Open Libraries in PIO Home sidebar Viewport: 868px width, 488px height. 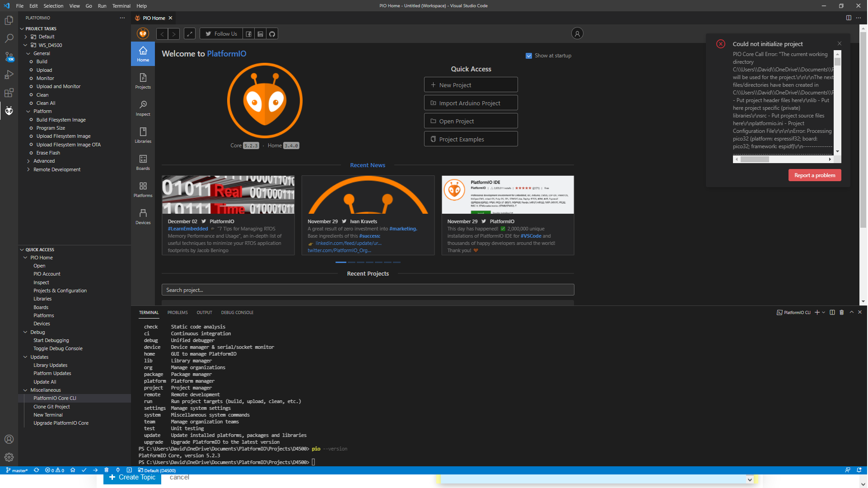143,136
